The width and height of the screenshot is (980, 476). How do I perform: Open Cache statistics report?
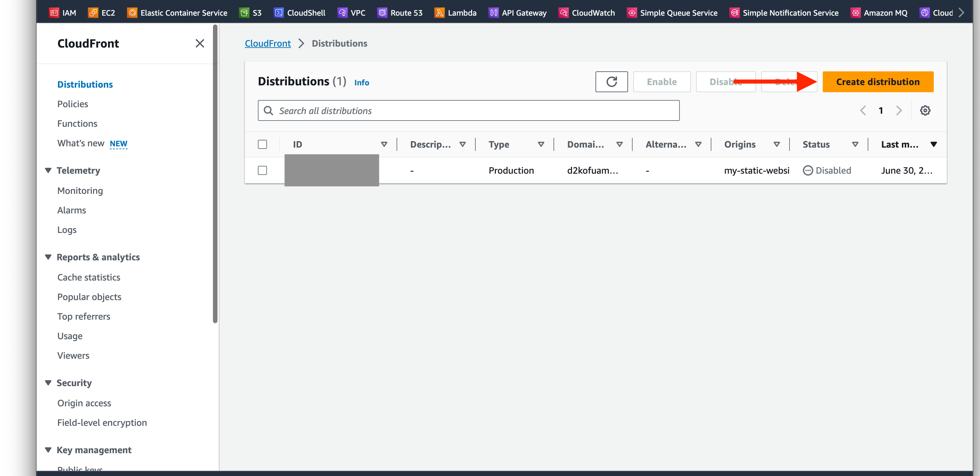[89, 277]
